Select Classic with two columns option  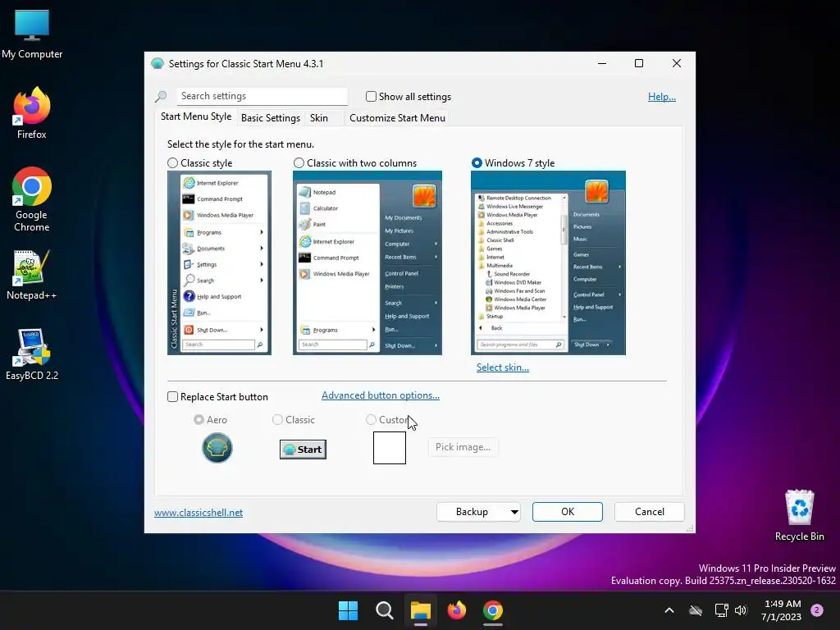pyautogui.click(x=299, y=163)
